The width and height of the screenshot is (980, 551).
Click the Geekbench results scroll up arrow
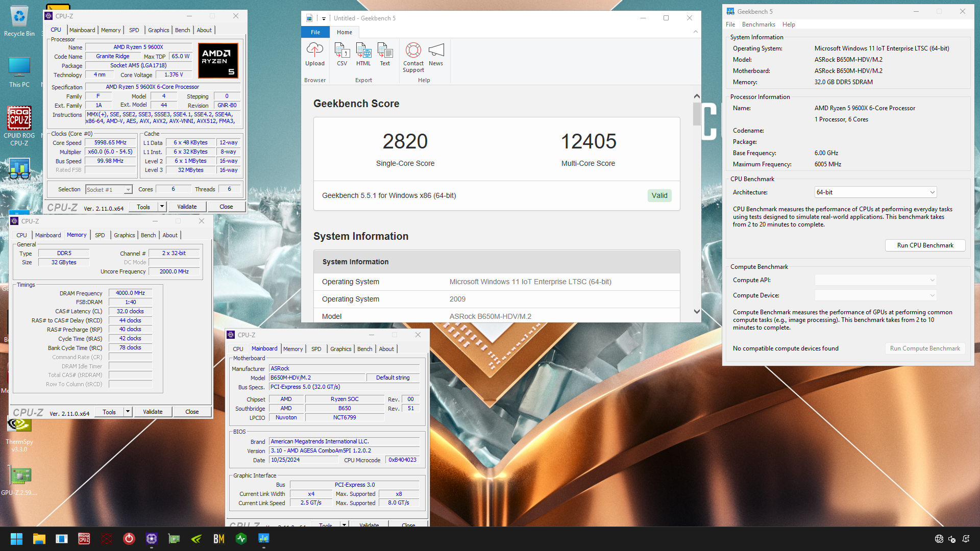click(x=697, y=96)
